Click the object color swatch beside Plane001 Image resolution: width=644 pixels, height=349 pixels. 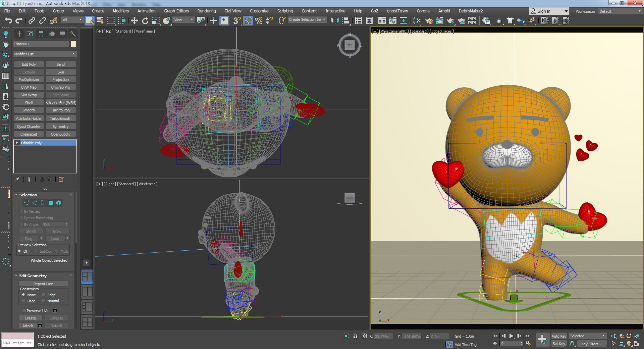[73, 44]
